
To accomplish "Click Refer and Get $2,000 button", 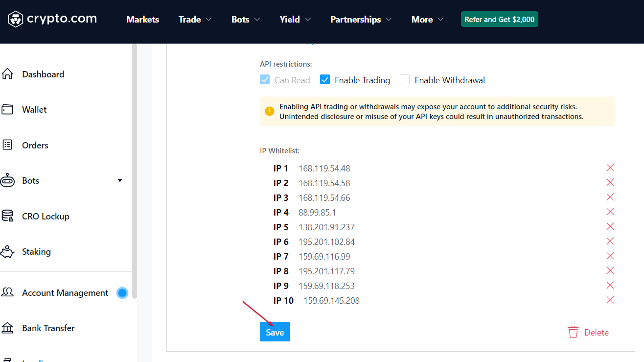I will tap(499, 20).
